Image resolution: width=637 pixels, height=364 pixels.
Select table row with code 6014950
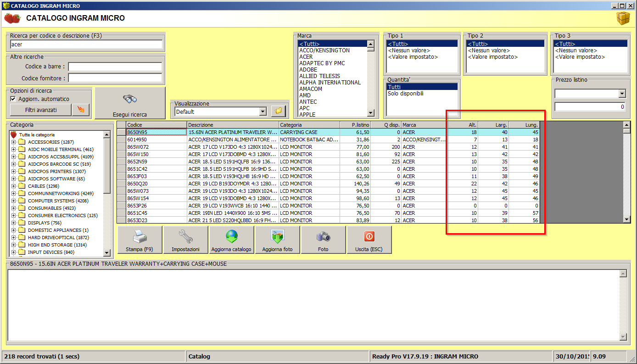click(x=328, y=140)
